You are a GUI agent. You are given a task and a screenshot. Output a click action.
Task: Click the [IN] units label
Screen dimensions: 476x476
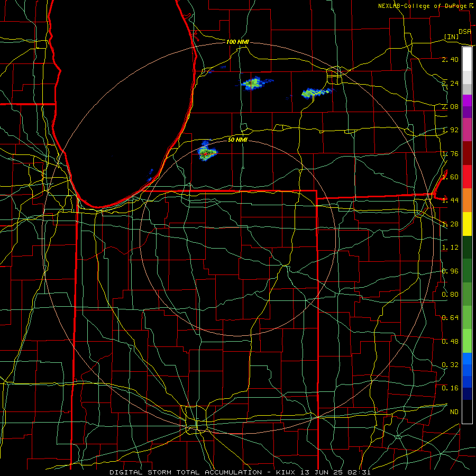click(452, 36)
